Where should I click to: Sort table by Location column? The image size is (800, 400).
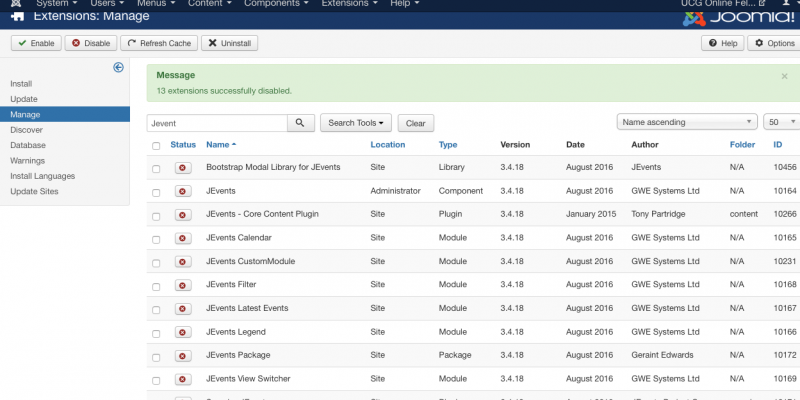click(388, 145)
